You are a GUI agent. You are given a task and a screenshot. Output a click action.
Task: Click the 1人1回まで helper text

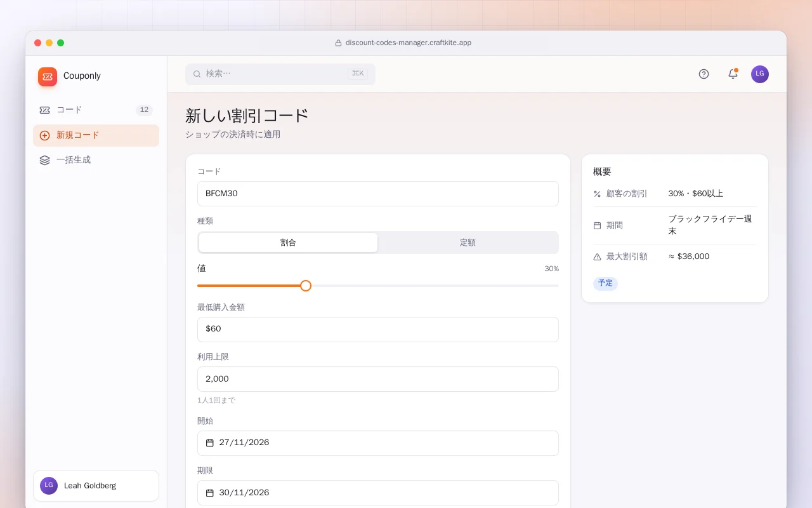click(x=216, y=401)
